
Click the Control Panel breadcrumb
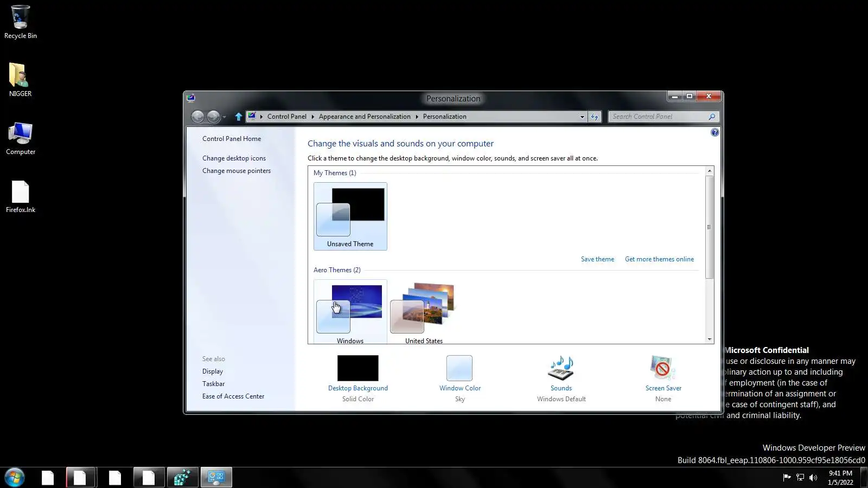point(286,117)
